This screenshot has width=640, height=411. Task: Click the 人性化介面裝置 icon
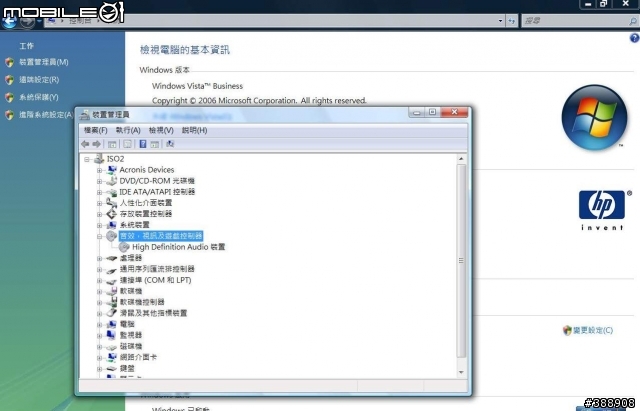click(112, 203)
